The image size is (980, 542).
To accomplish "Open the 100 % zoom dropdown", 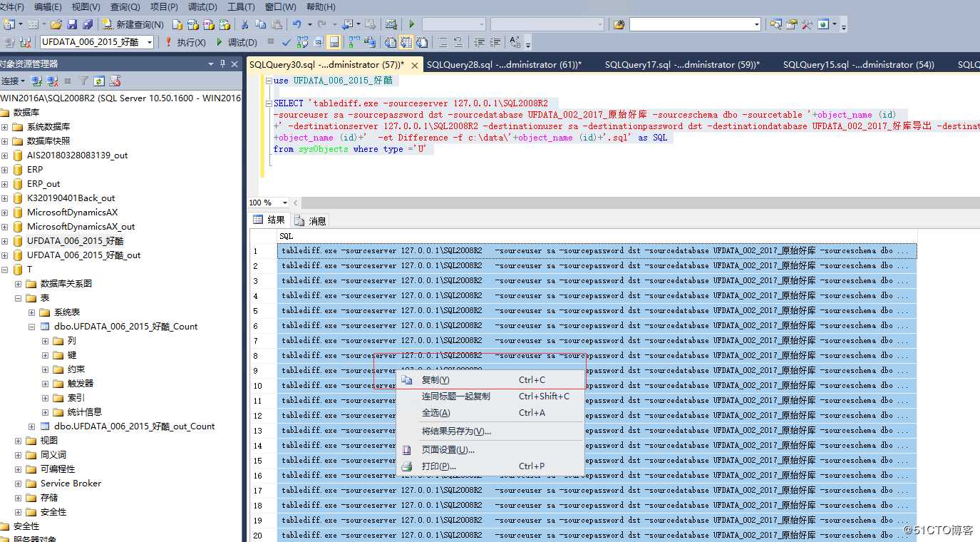I will tap(284, 203).
